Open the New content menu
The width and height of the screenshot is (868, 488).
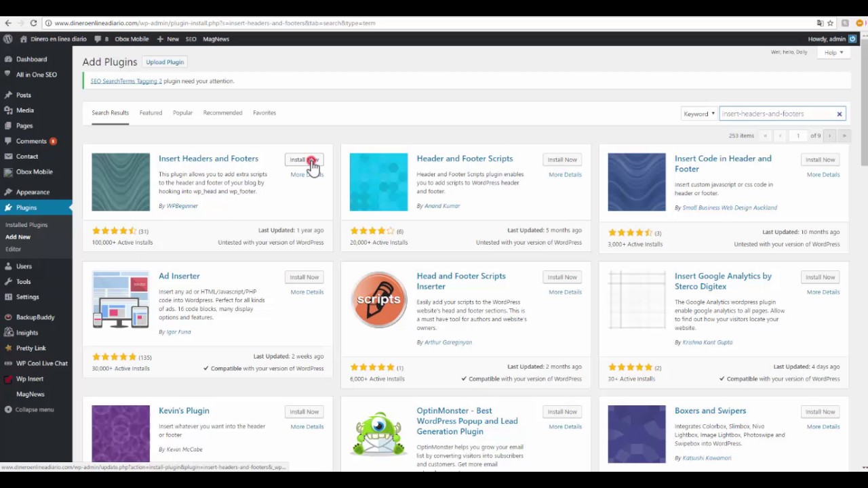pyautogui.click(x=168, y=39)
